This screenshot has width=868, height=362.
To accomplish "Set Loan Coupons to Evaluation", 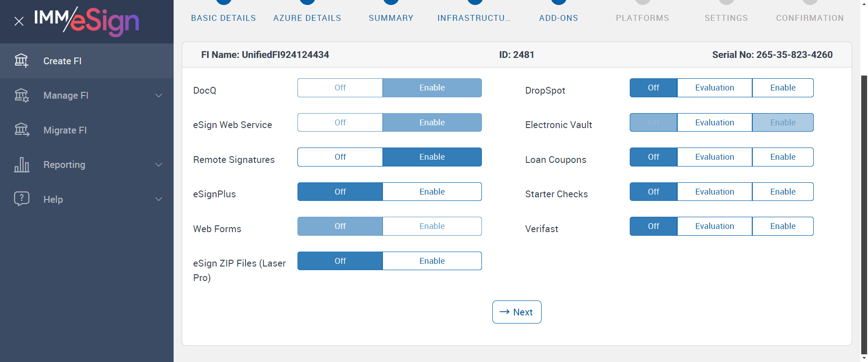I will click(x=715, y=157).
